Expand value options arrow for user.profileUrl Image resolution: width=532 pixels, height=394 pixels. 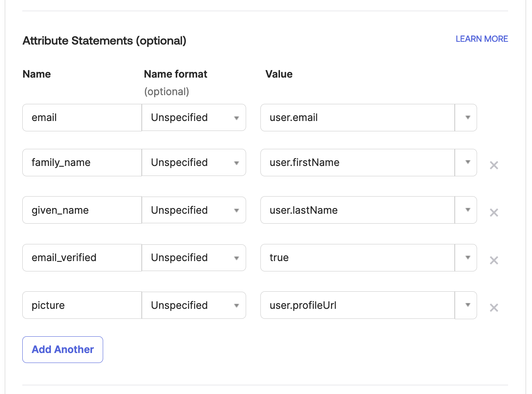[x=466, y=305]
